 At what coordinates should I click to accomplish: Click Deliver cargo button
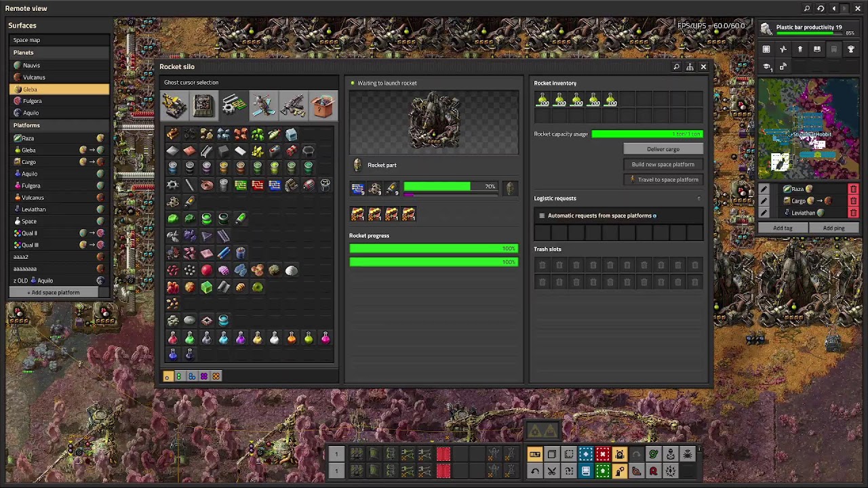663,149
